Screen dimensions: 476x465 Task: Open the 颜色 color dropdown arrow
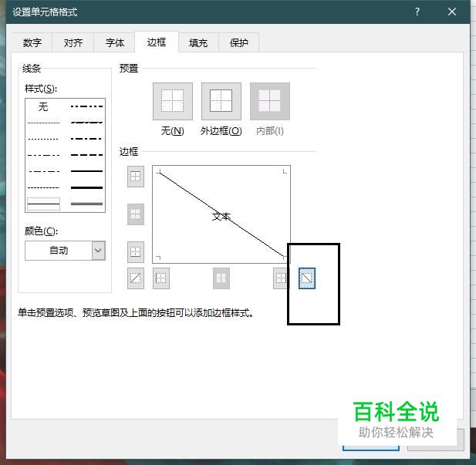pyautogui.click(x=98, y=251)
